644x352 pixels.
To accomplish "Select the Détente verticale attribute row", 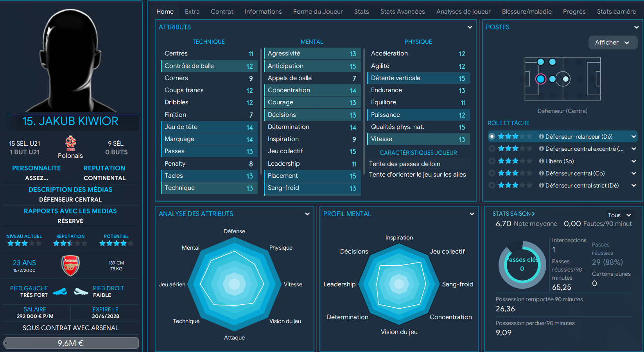I will pyautogui.click(x=418, y=78).
